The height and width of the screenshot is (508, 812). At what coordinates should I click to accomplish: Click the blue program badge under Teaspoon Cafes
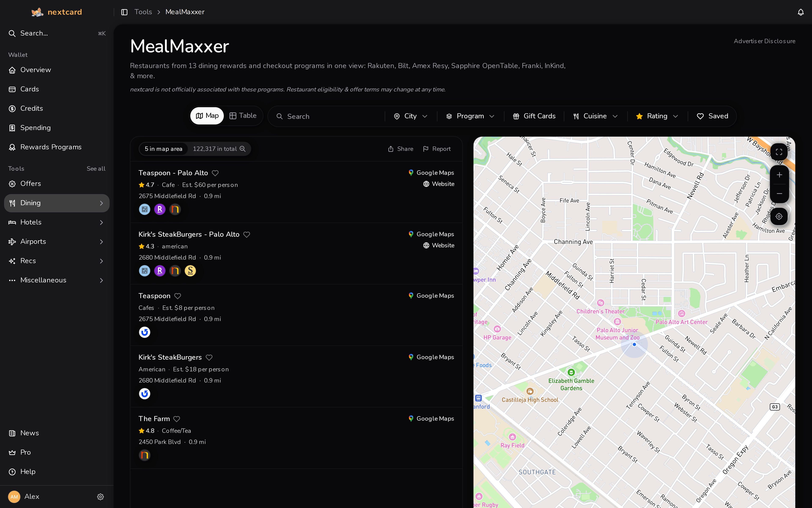145,332
